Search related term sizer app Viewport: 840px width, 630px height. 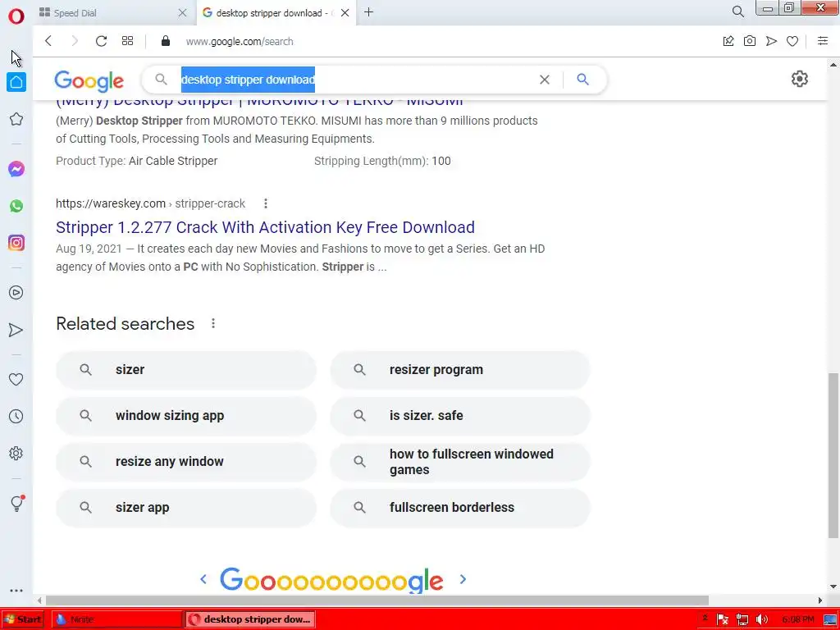(x=186, y=508)
